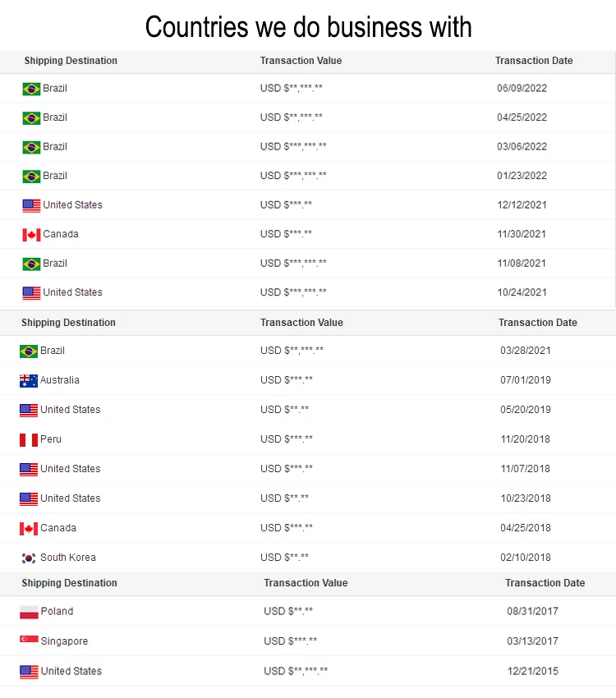Click the Canada flag dated 11/30/2021
Image resolution: width=616 pixels, height=698 pixels.
31,235
